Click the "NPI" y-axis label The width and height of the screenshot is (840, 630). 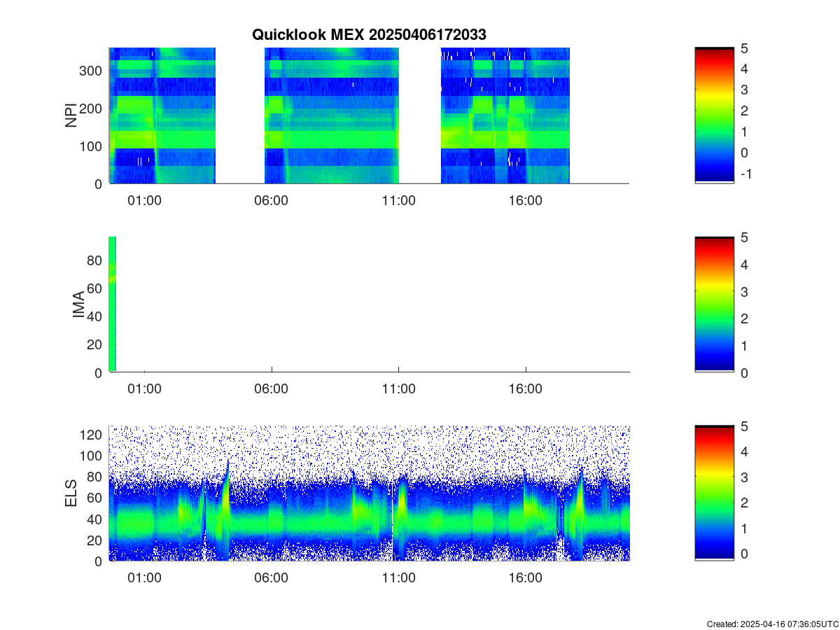(x=71, y=115)
